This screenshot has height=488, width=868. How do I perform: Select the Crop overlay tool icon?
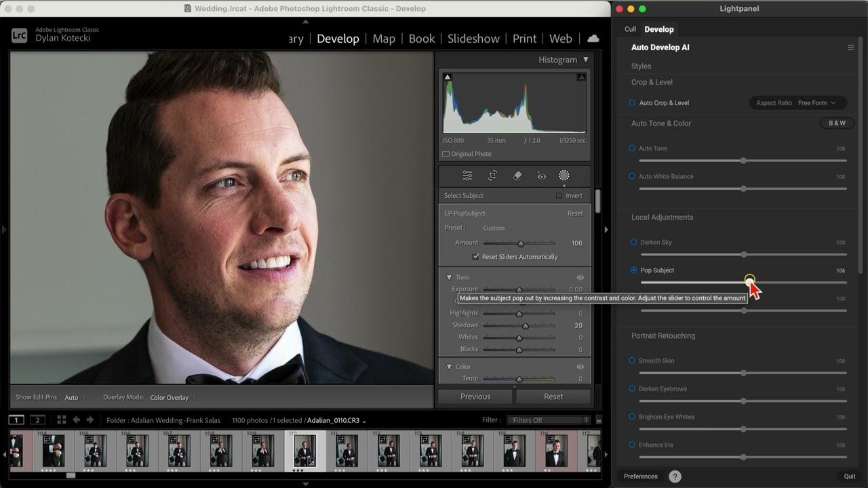(x=493, y=176)
